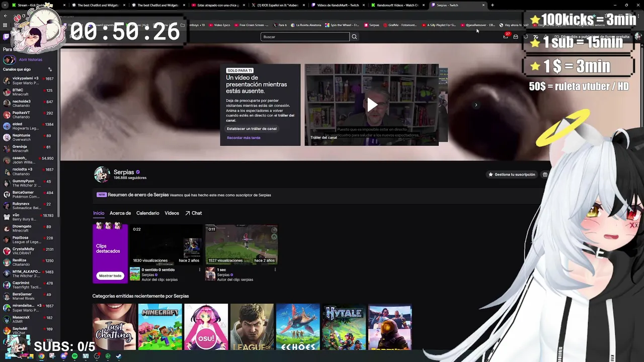
Task: Open League of Legends category cover
Action: tap(252, 327)
